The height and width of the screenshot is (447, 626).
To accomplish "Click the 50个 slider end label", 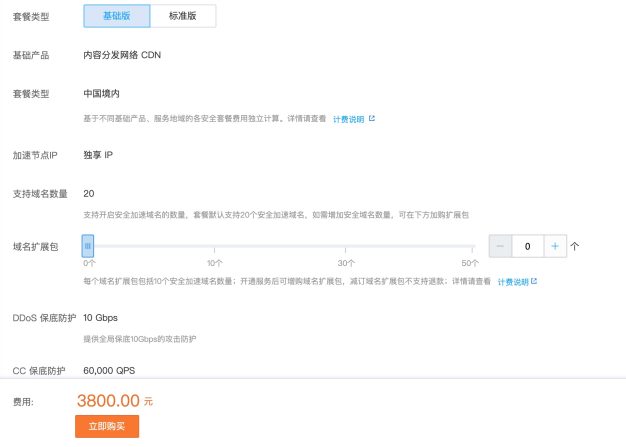I will [x=470, y=263].
